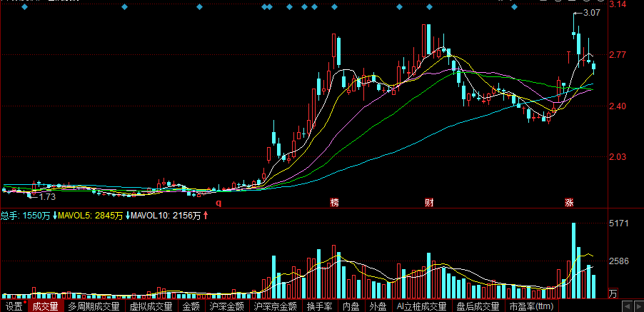
Task: Click the 万 unit box in volume panel
Action: click(x=613, y=293)
